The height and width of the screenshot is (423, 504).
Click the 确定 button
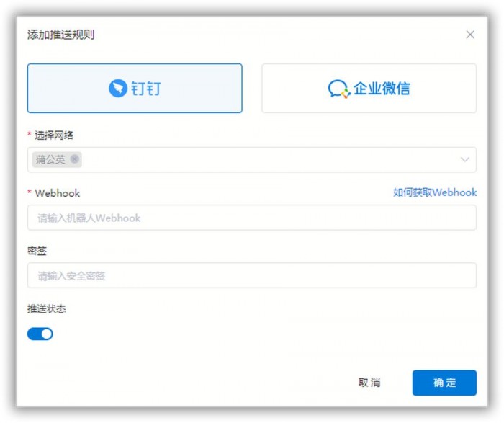point(444,383)
